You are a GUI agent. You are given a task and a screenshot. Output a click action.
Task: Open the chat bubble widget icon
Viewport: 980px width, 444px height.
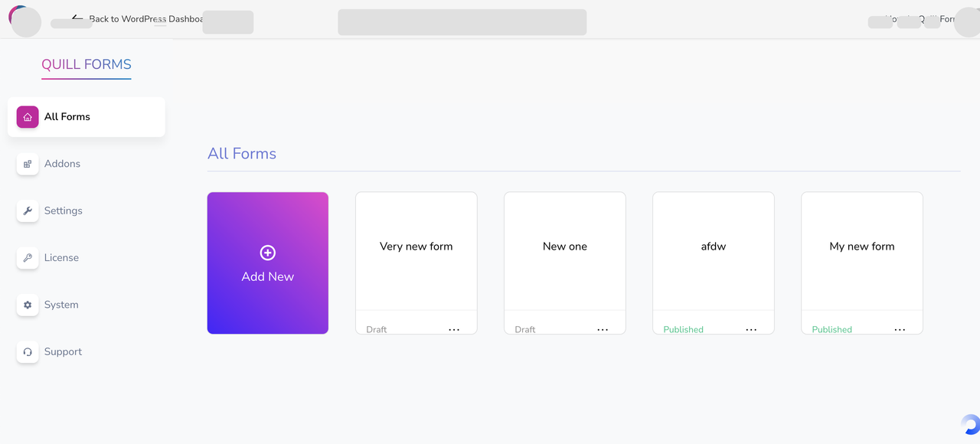pos(970,424)
